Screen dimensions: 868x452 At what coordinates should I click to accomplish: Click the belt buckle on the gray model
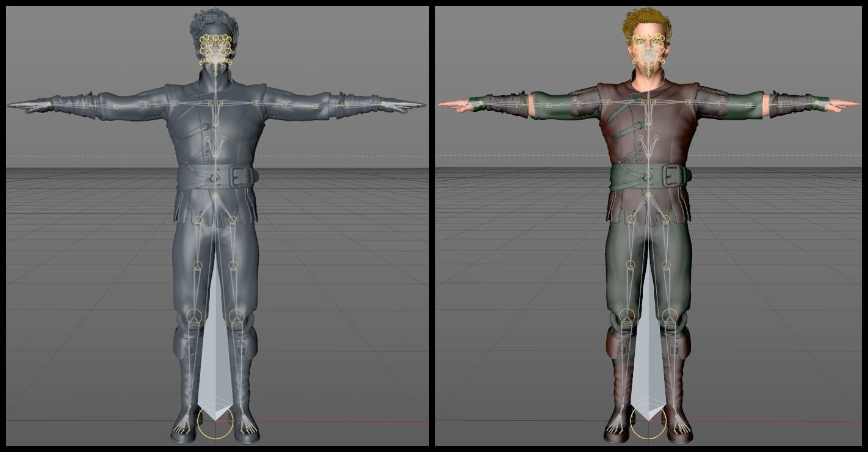click(241, 177)
